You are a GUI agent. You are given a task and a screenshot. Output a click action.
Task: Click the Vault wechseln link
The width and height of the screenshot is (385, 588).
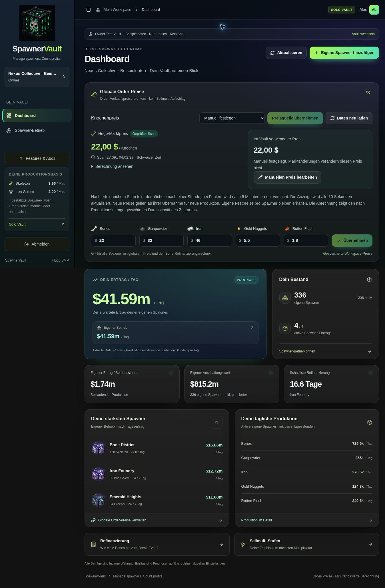[x=363, y=34]
